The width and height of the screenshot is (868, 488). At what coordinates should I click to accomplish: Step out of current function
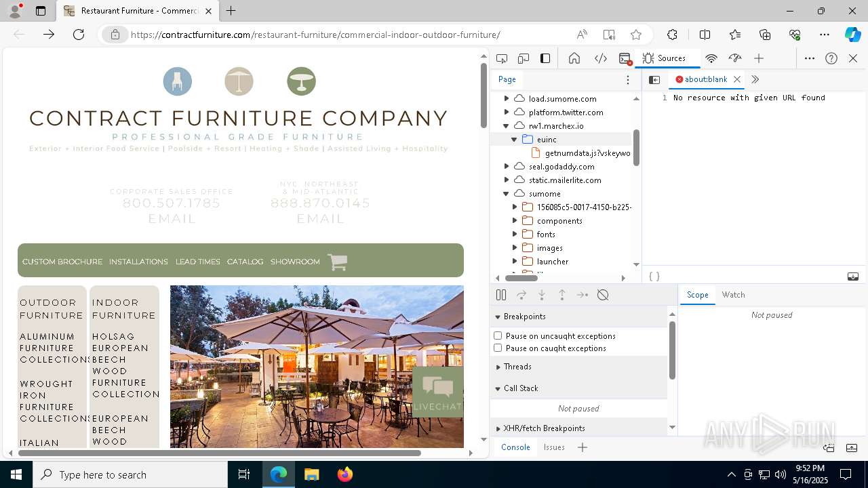click(562, 295)
